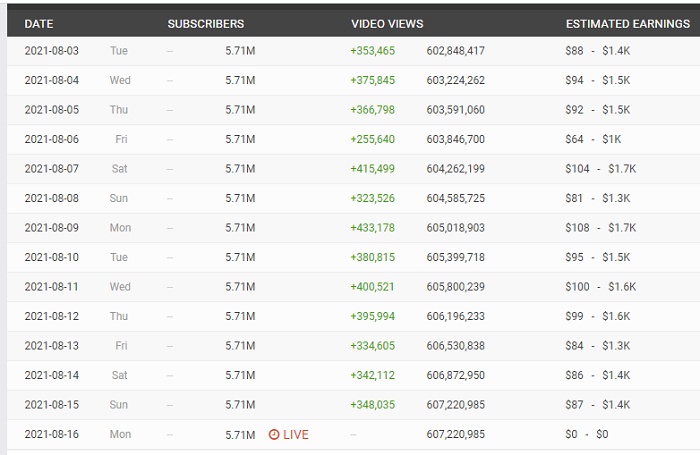Click the +255,640 daily views value

[372, 139]
